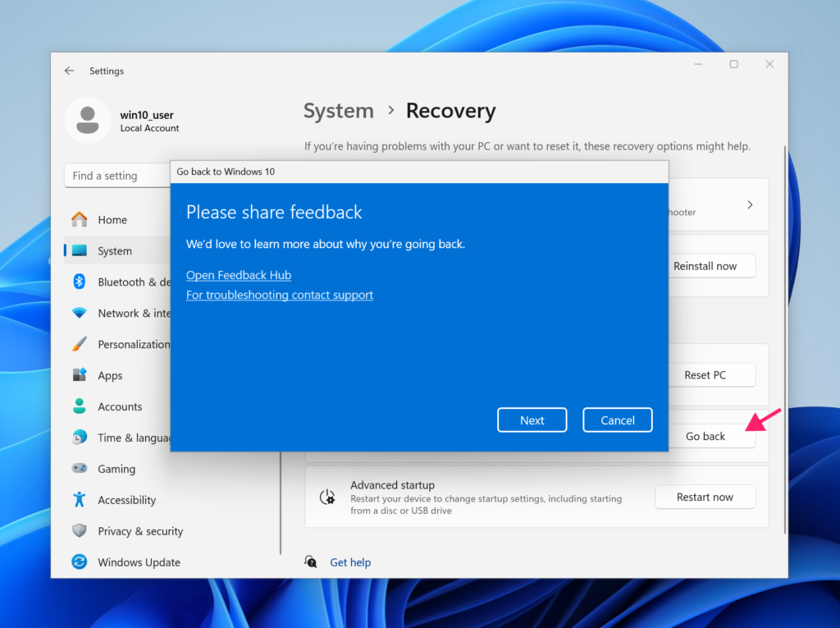The height and width of the screenshot is (628, 840).
Task: Minimize the Settings window
Action: [x=698, y=64]
